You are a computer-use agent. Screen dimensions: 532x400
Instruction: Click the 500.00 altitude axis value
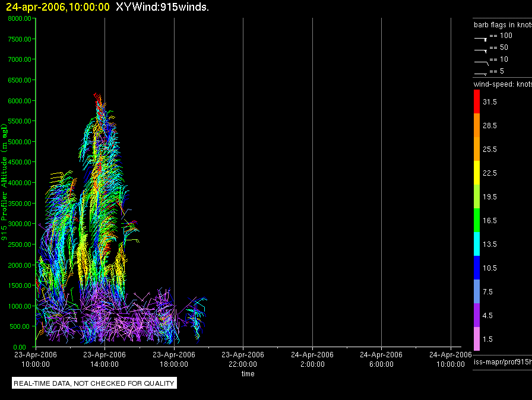[20, 326]
